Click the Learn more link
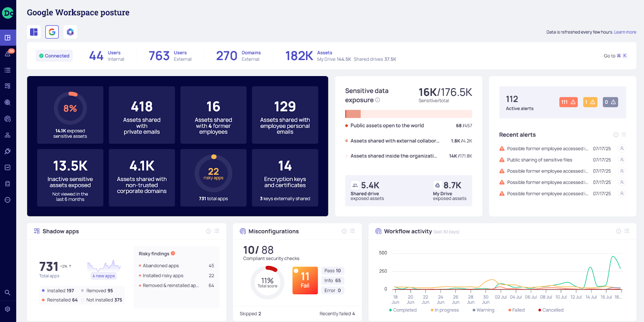This screenshot has height=322, width=644. pos(625,32)
